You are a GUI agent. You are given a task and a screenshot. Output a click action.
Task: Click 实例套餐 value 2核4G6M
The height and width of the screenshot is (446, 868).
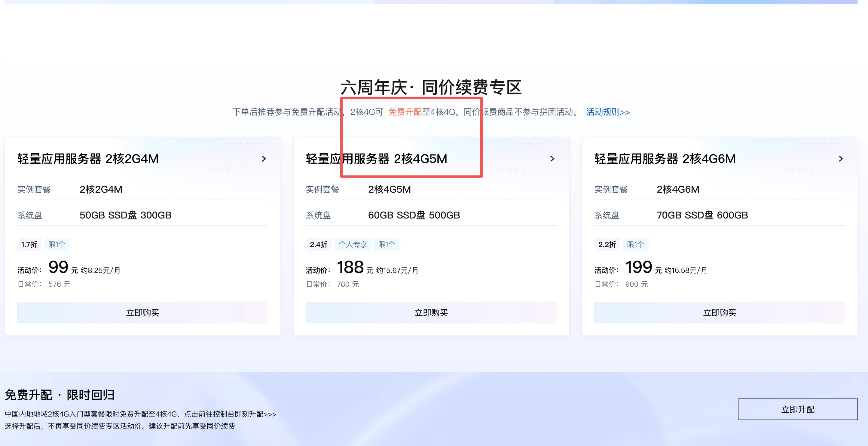click(678, 189)
